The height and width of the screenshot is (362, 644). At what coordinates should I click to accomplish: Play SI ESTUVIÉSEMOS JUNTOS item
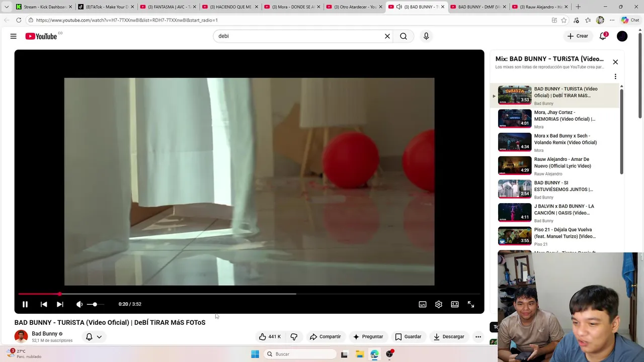555,190
